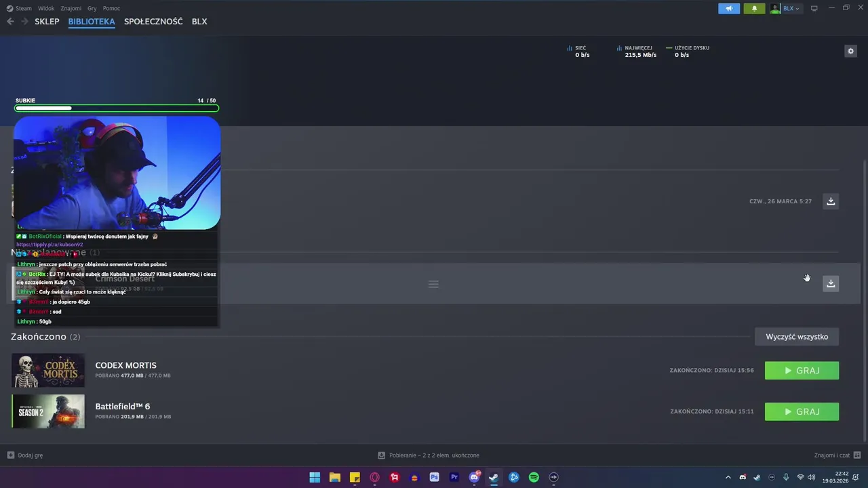Open the Gry menu
Image resolution: width=868 pixels, height=488 pixels.
tap(92, 8)
